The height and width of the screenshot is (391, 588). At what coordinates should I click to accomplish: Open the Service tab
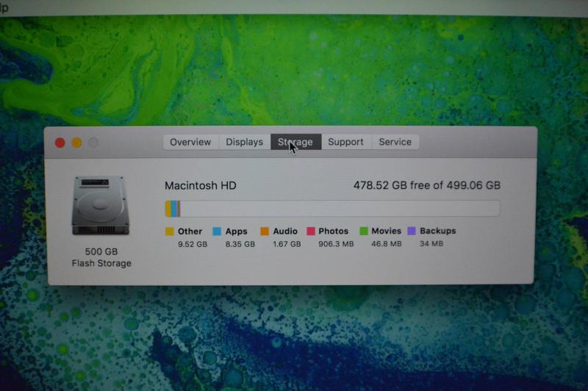click(395, 142)
